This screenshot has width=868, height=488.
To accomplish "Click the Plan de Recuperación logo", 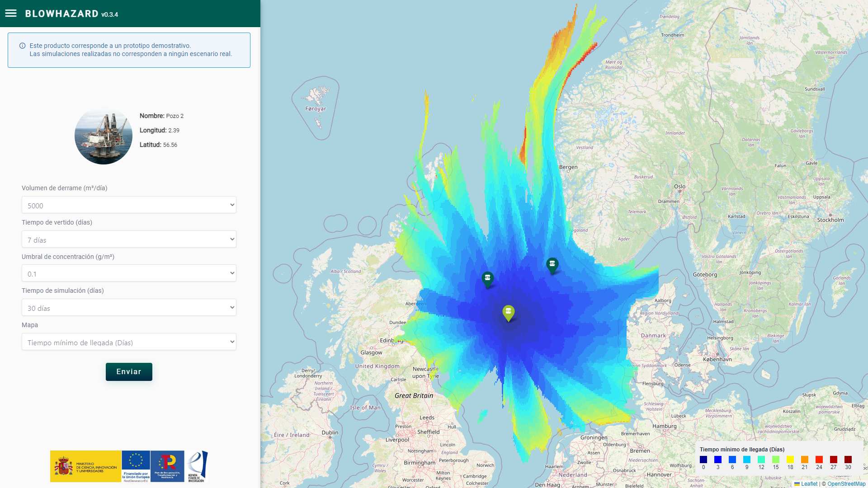I will 167,466.
